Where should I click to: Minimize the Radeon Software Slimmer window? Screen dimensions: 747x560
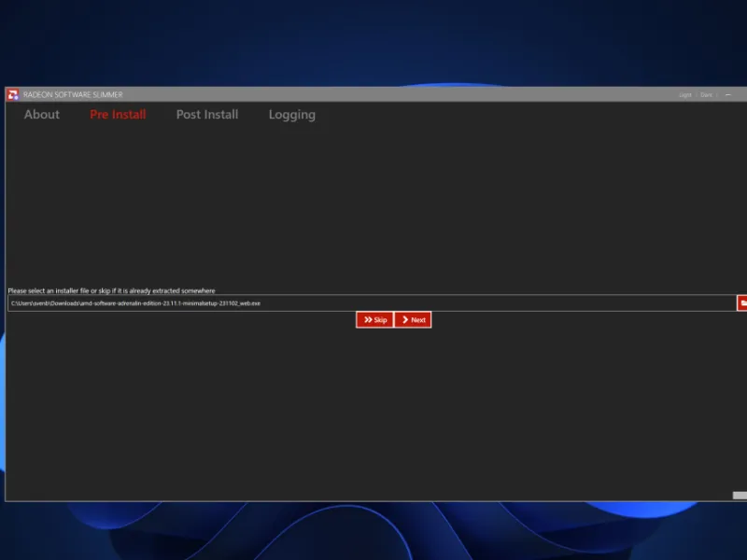point(728,95)
